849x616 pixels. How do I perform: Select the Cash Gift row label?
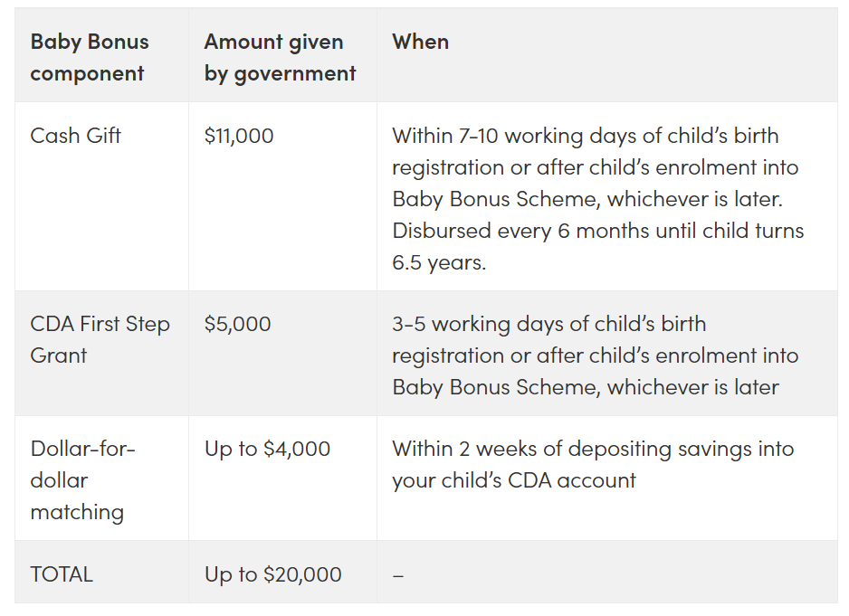[x=75, y=136]
